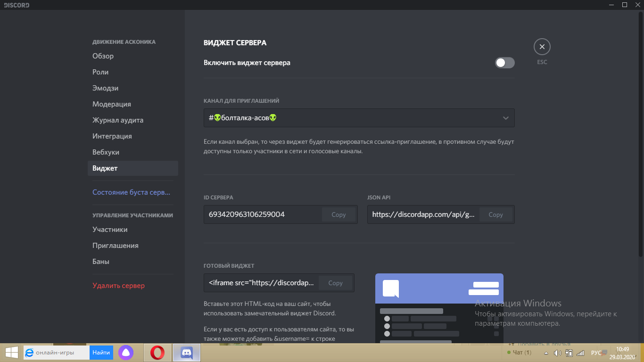Open the Баны section

point(133,262)
